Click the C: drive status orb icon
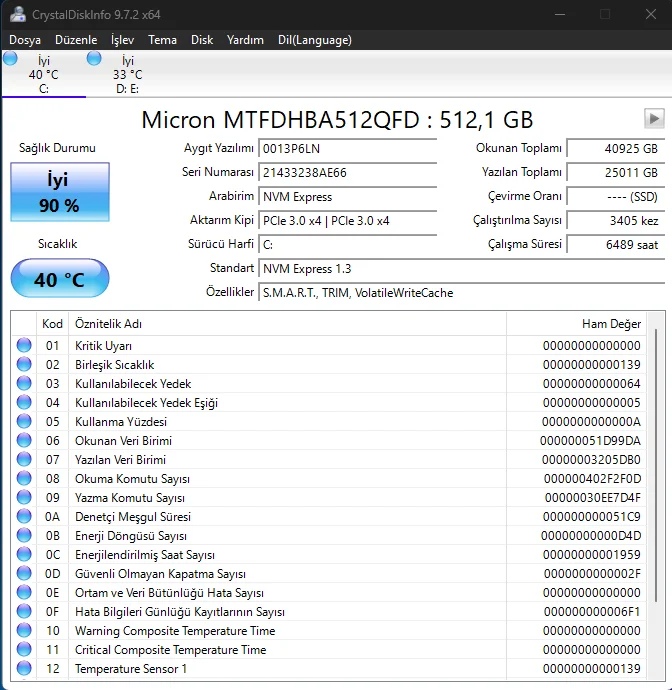This screenshot has width=672, height=690. 11,60
